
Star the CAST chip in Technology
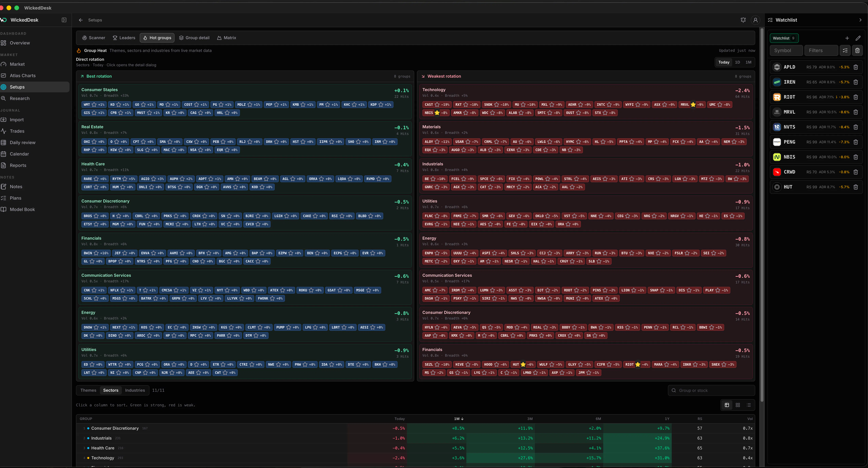pyautogui.click(x=437, y=105)
